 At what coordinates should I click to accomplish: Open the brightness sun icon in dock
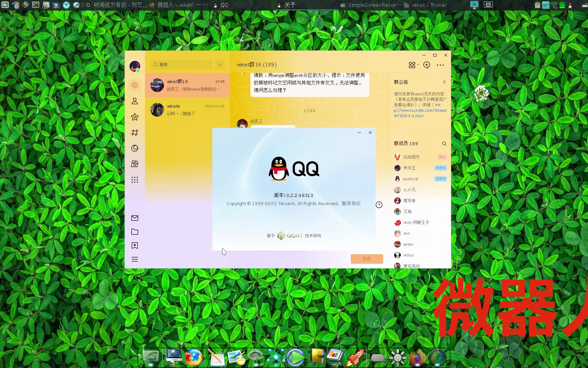397,358
